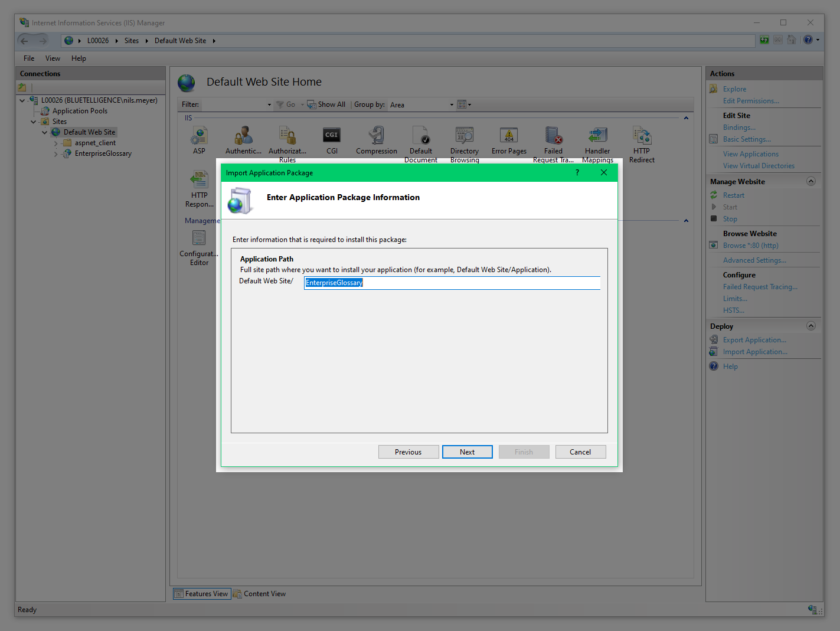Open the View menu
The width and height of the screenshot is (840, 631).
[x=53, y=58]
